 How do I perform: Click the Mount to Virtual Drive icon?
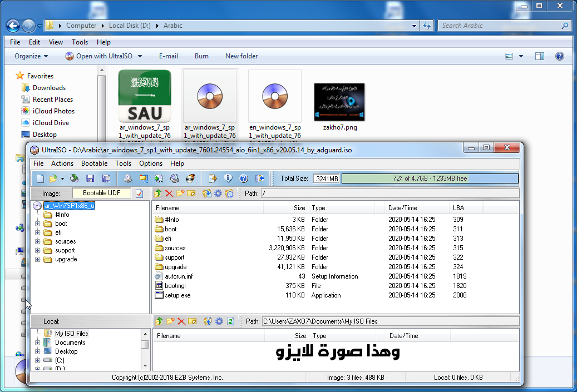[x=174, y=178]
